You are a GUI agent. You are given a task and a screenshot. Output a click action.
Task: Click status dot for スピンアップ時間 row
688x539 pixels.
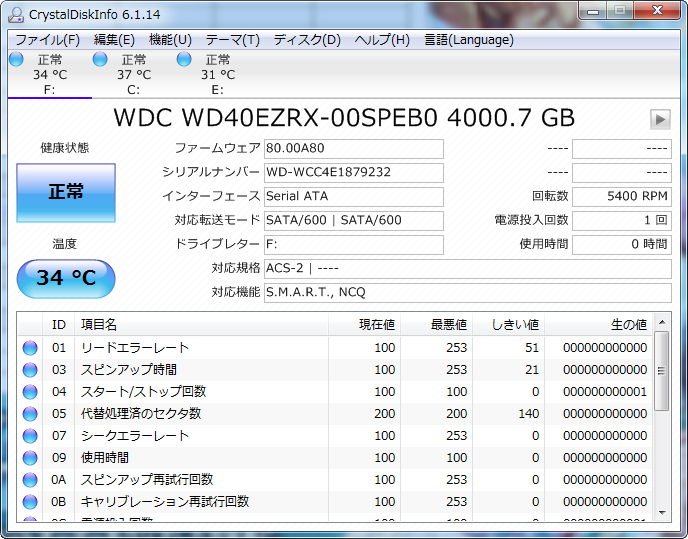point(30,370)
